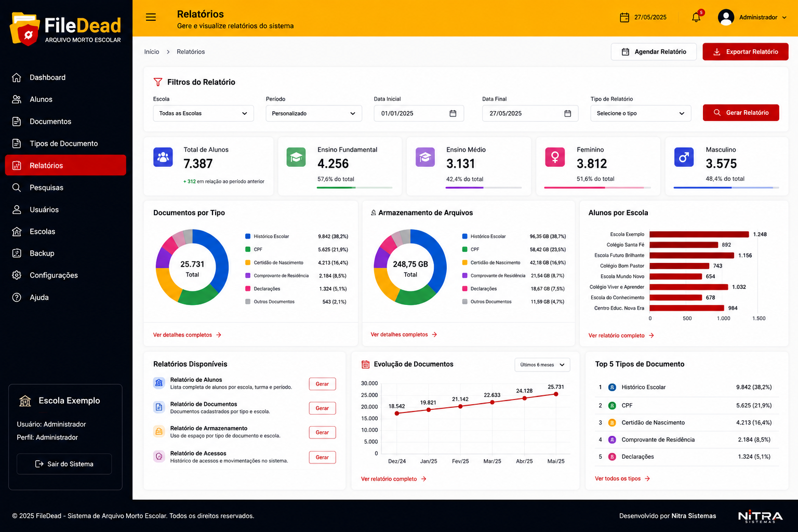Screen dimensions: 798x532
Task: Click the Gerar Relatório button
Action: click(741, 113)
